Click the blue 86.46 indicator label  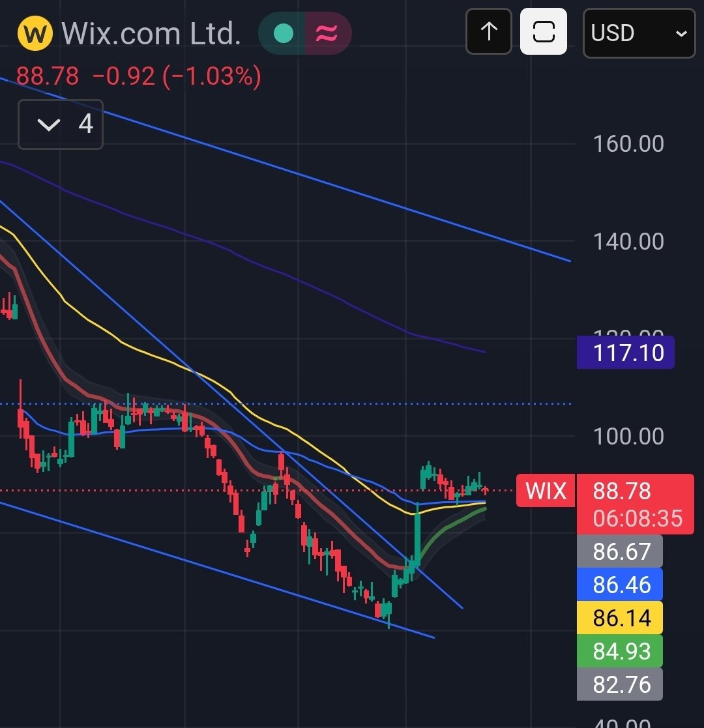619,584
